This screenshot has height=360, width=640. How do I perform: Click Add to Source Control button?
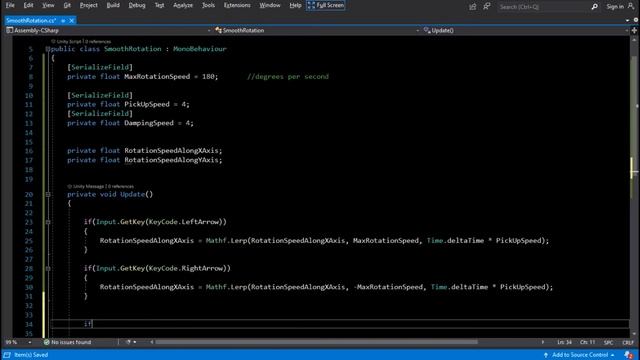(579, 355)
